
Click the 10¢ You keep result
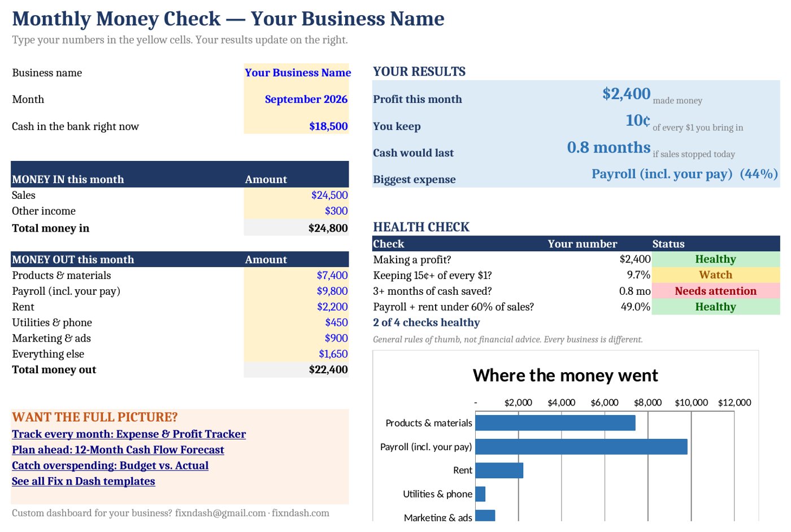pyautogui.click(x=638, y=120)
